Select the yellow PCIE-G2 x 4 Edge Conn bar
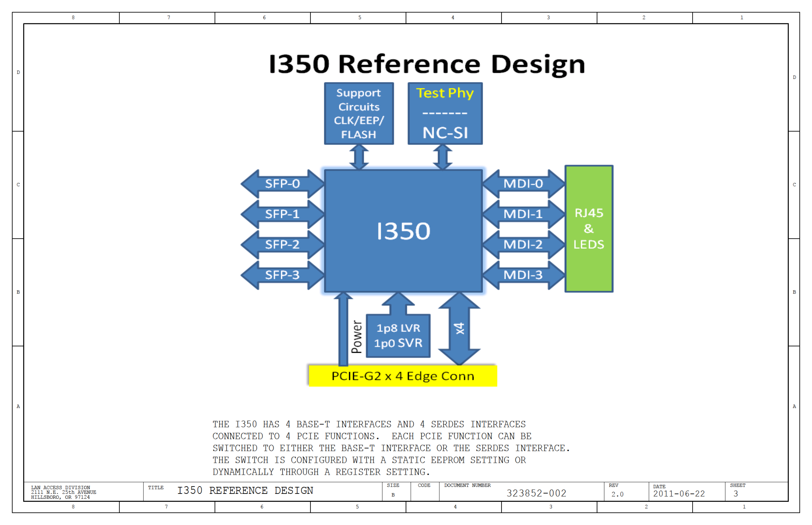 [403, 376]
